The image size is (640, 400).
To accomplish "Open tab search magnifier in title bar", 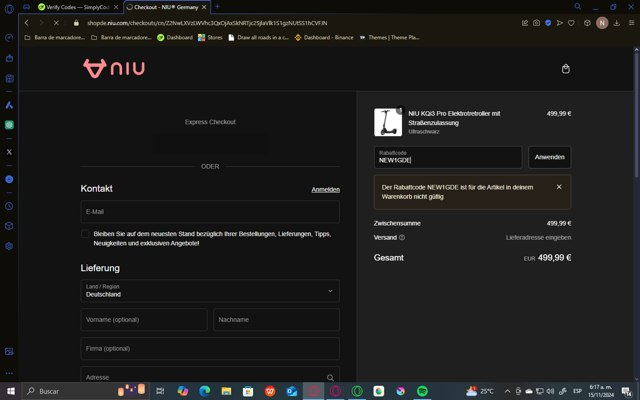I will pos(578,6).
